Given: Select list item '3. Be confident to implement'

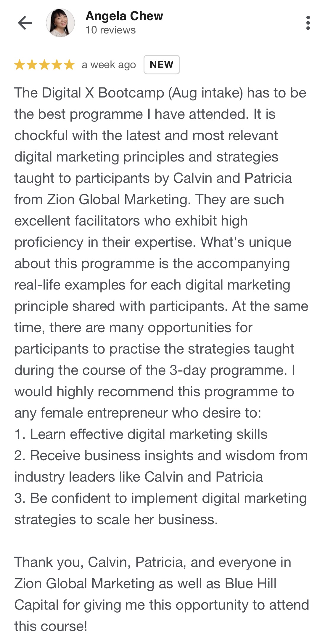Looking at the screenshot, I should 160,509.
